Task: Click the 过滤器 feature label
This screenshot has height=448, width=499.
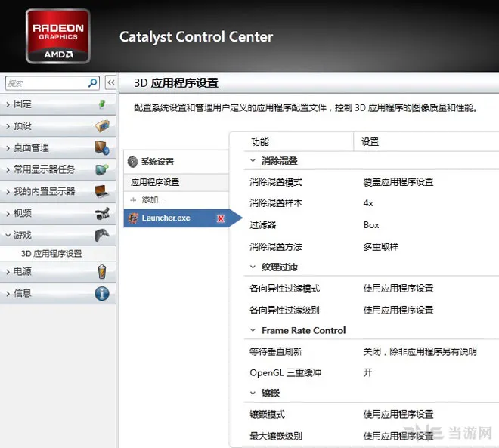Action: pos(263,225)
